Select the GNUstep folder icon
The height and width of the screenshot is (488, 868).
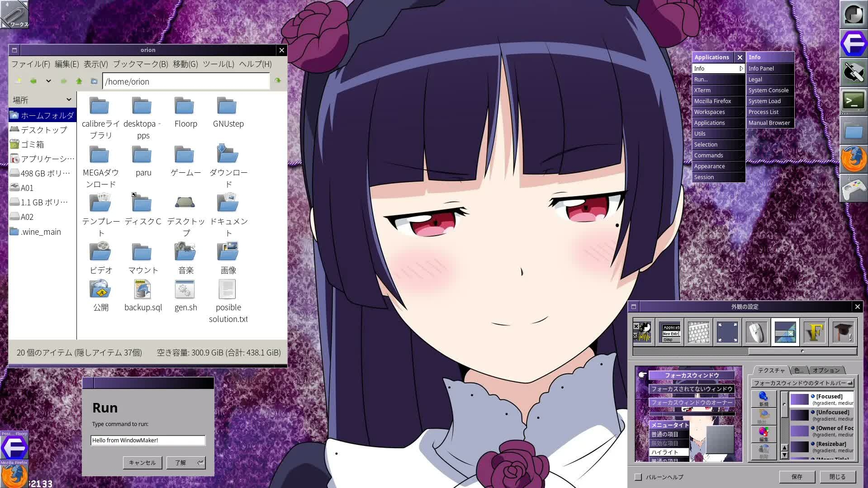227,106
